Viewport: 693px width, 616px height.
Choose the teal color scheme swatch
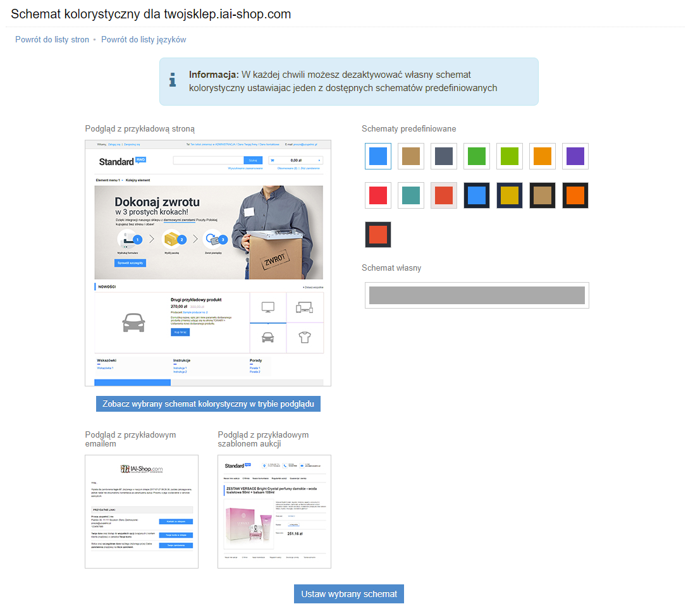click(410, 195)
